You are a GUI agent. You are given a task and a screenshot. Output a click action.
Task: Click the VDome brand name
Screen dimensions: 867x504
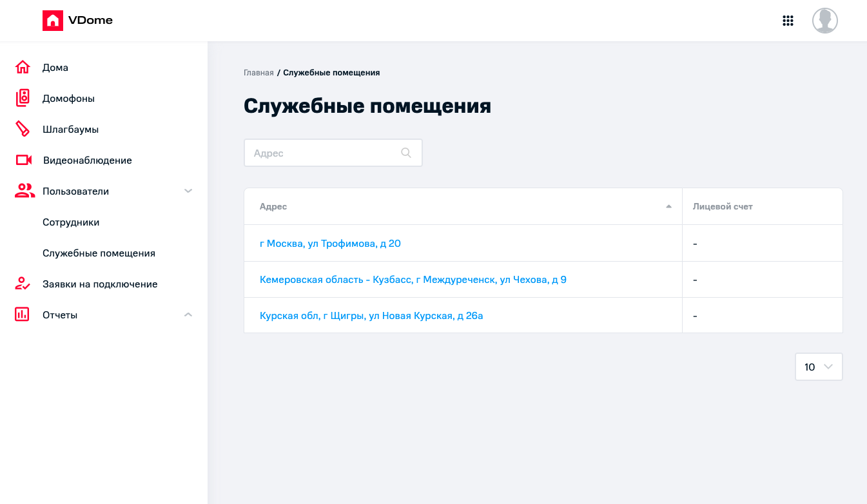[x=90, y=20]
